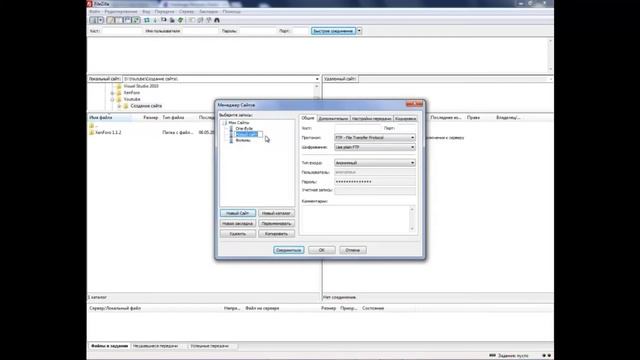Click the Переименовать button
640x360 pixels.
click(276, 223)
